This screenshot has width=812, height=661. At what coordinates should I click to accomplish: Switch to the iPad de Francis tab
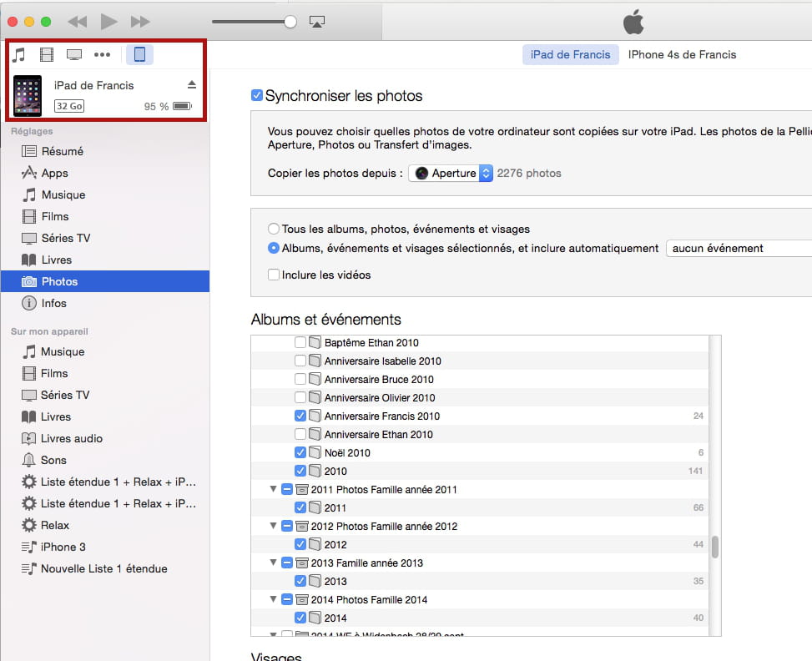570,55
